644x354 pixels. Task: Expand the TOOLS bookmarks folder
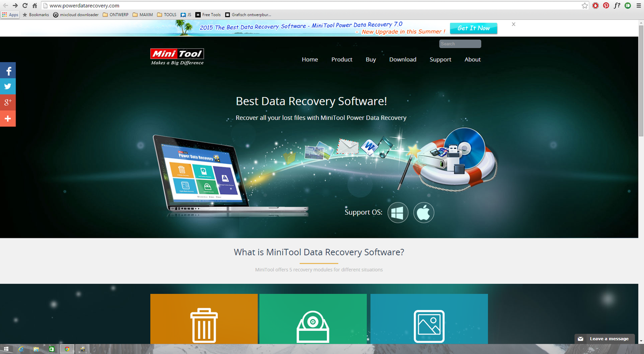point(167,15)
